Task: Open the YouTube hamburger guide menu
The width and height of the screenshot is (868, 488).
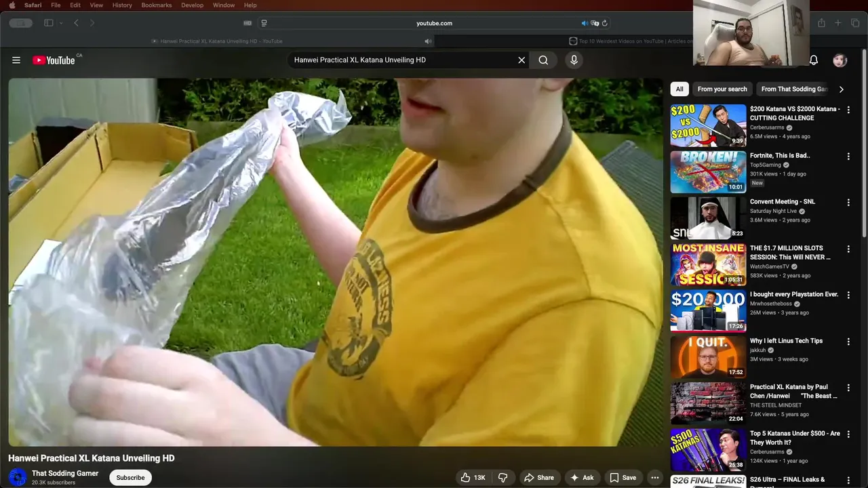Action: pyautogui.click(x=16, y=60)
